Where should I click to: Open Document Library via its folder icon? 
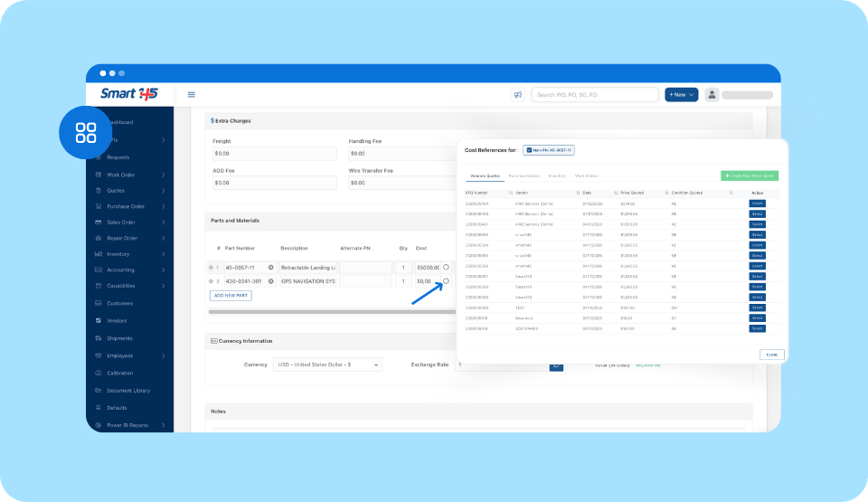click(x=99, y=391)
